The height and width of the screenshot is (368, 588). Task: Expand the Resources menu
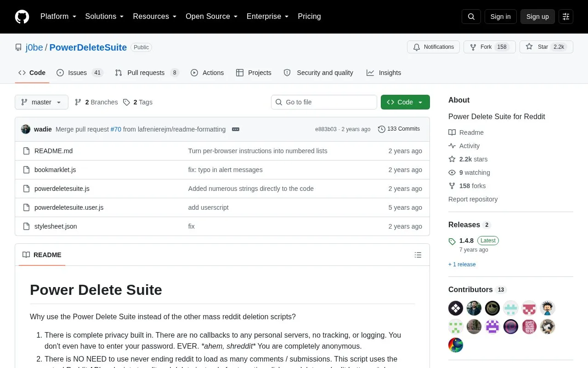(155, 17)
